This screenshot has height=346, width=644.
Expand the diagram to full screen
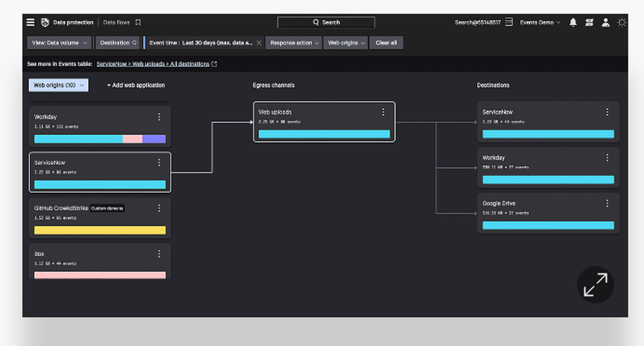(x=595, y=285)
